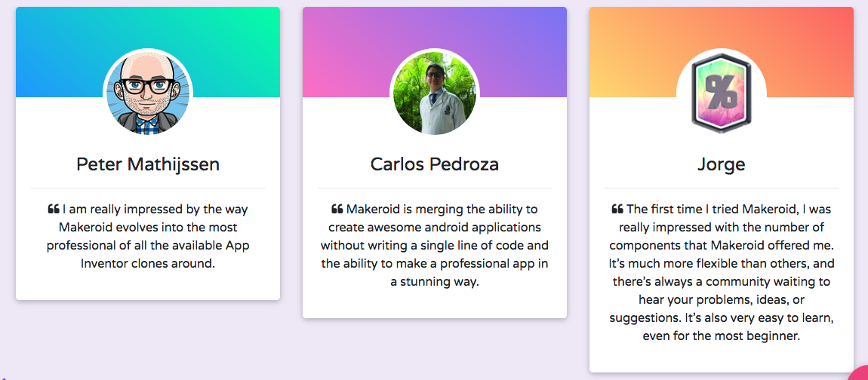Image resolution: width=868 pixels, height=380 pixels.
Task: Click the divider line under Carlos Pedroza
Action: pyautogui.click(x=435, y=187)
